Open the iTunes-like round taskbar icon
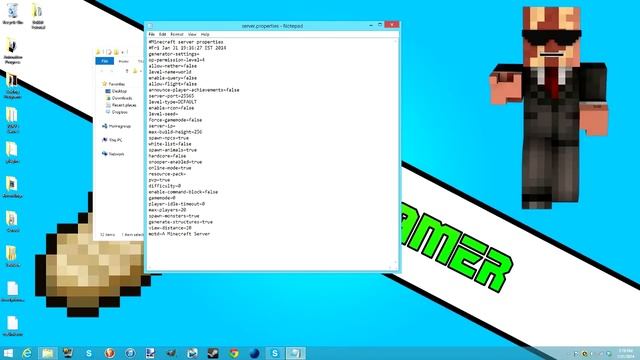This screenshot has width=640, height=360. tap(130, 353)
